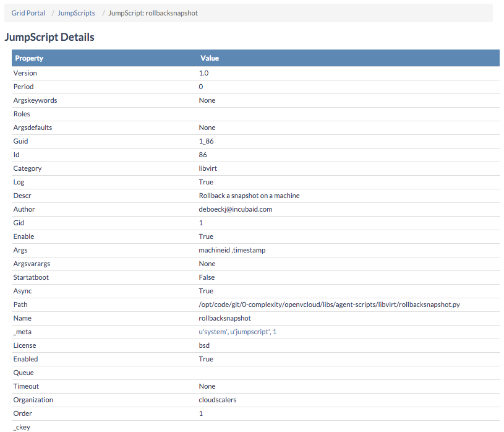Click the Guid value 1_86
Viewport: 504px width, 432px height.
click(x=207, y=141)
